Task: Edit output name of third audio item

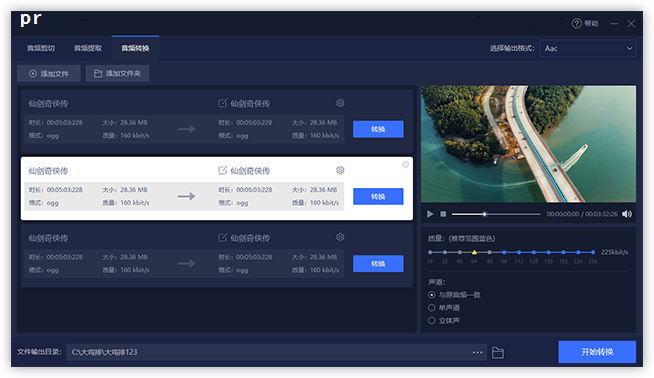Action: (x=223, y=237)
